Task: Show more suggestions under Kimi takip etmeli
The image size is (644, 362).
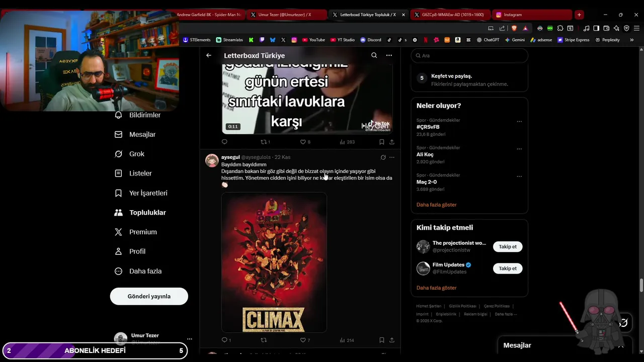Action: [x=436, y=288]
